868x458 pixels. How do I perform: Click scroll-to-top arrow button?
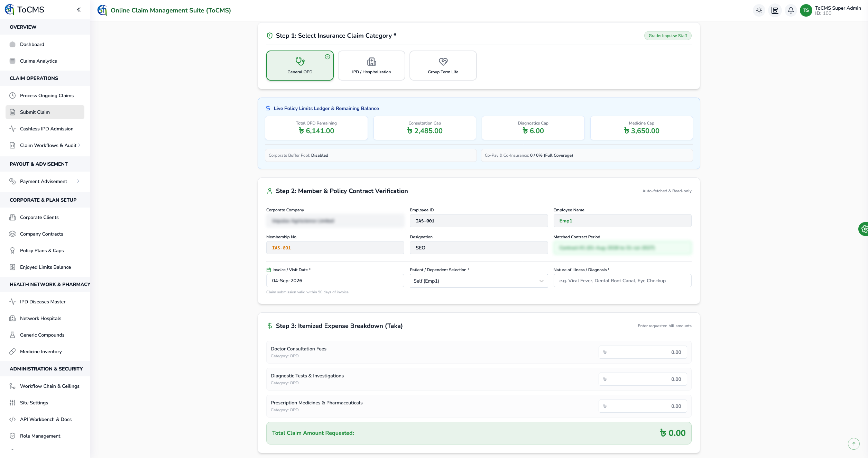(853, 443)
